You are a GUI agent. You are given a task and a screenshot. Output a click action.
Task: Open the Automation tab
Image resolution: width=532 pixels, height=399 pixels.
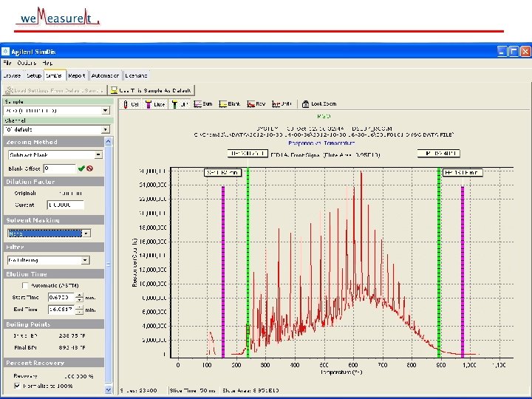point(105,75)
